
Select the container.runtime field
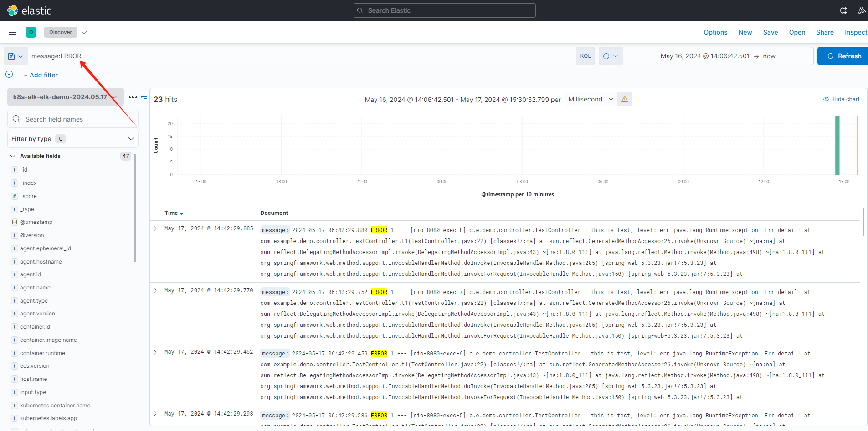click(x=42, y=353)
